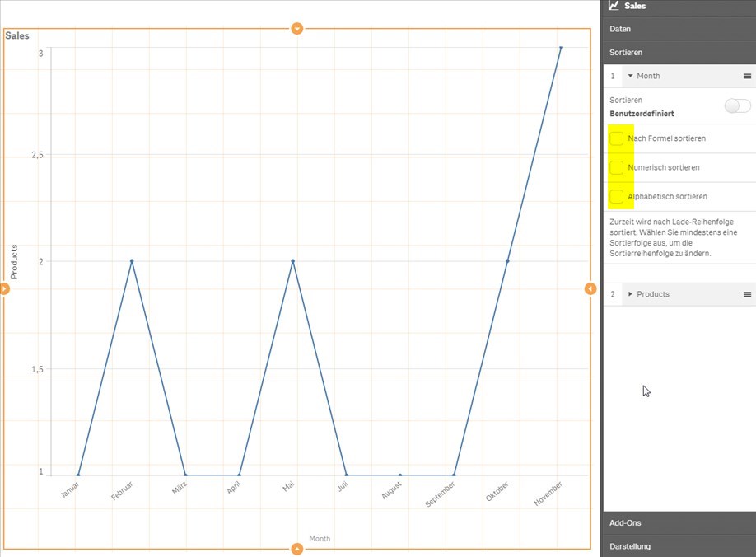Screen dimensions: 756x557
Task: Select the Februar data point on the line
Action: (132, 261)
